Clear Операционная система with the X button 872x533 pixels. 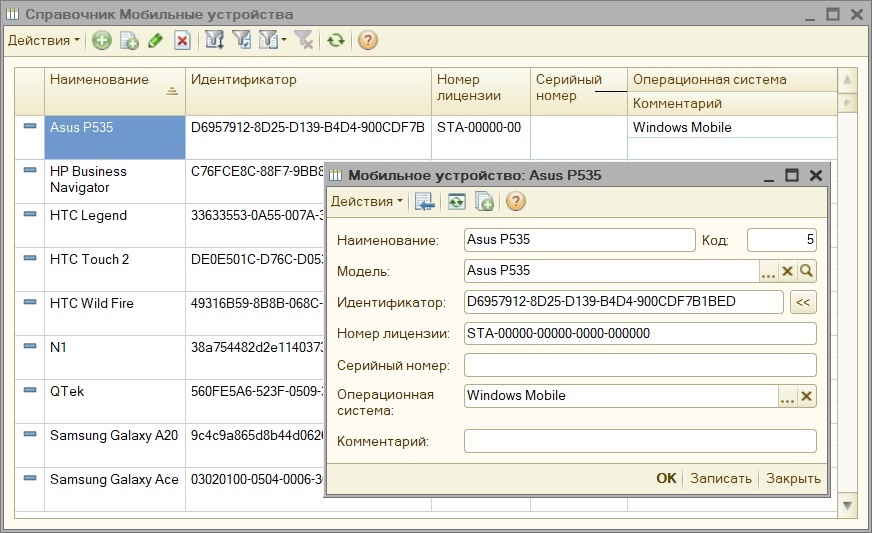click(x=806, y=396)
